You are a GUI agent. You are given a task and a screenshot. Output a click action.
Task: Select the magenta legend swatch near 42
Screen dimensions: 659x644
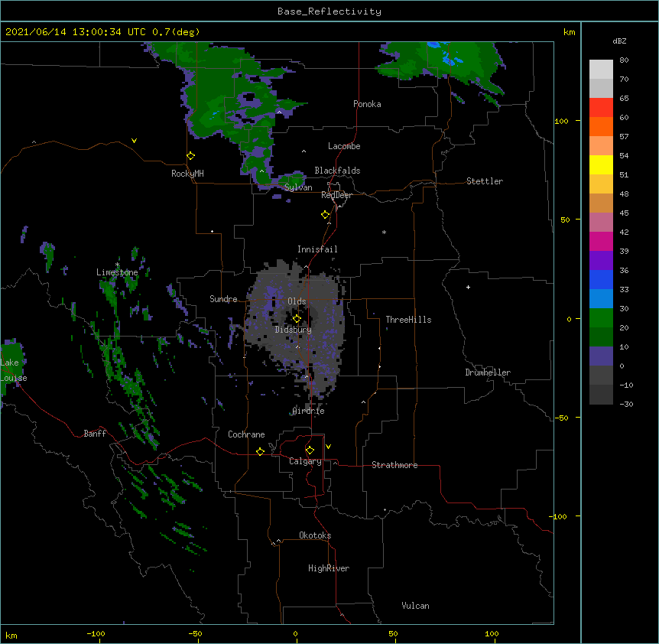(601, 241)
